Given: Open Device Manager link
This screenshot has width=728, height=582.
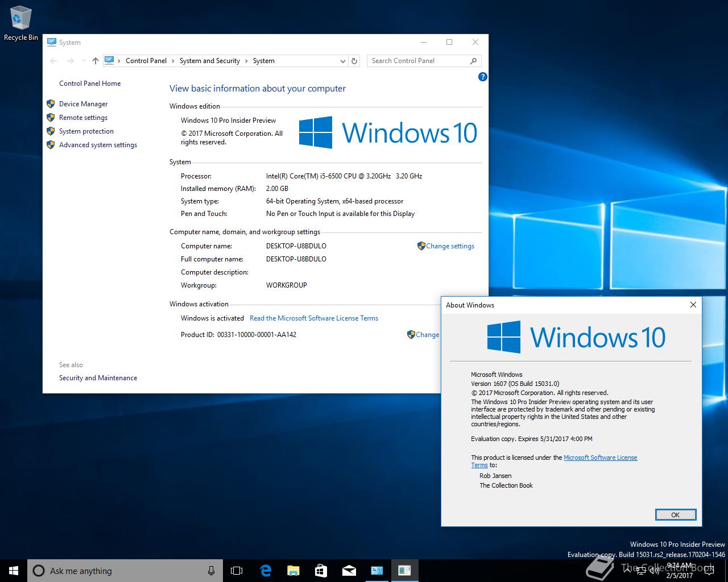Looking at the screenshot, I should [83, 104].
